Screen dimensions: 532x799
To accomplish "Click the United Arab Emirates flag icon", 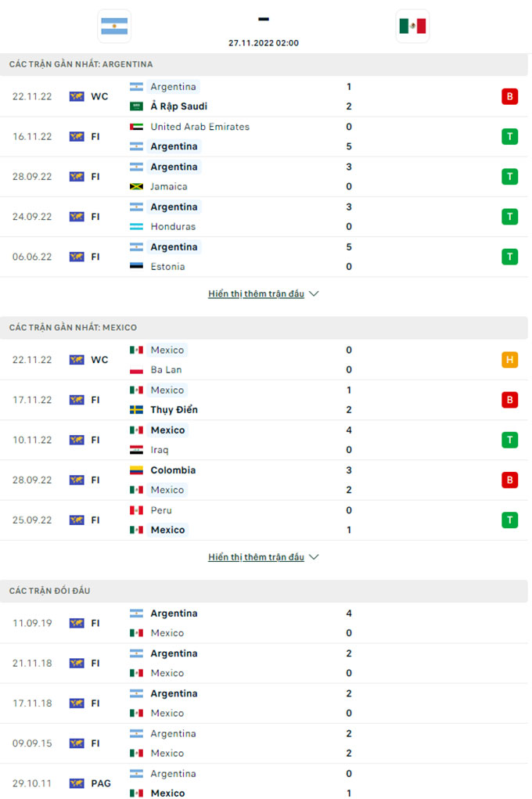I will tap(136, 127).
